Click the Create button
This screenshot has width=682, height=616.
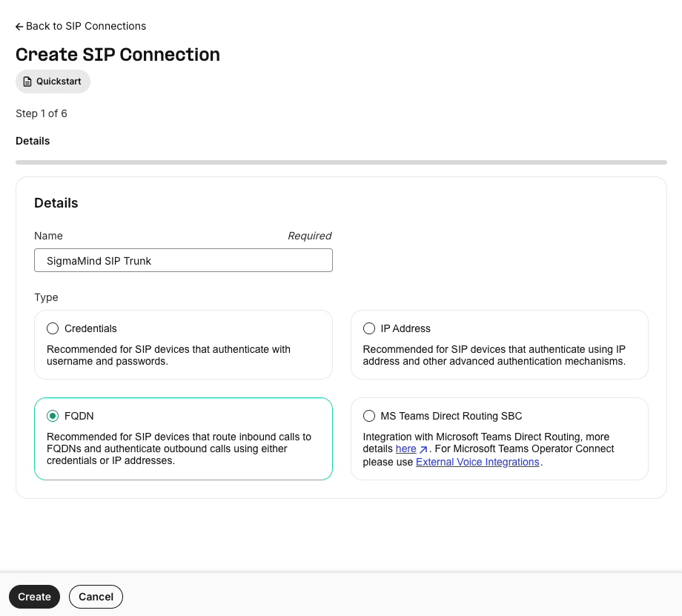pyautogui.click(x=34, y=597)
